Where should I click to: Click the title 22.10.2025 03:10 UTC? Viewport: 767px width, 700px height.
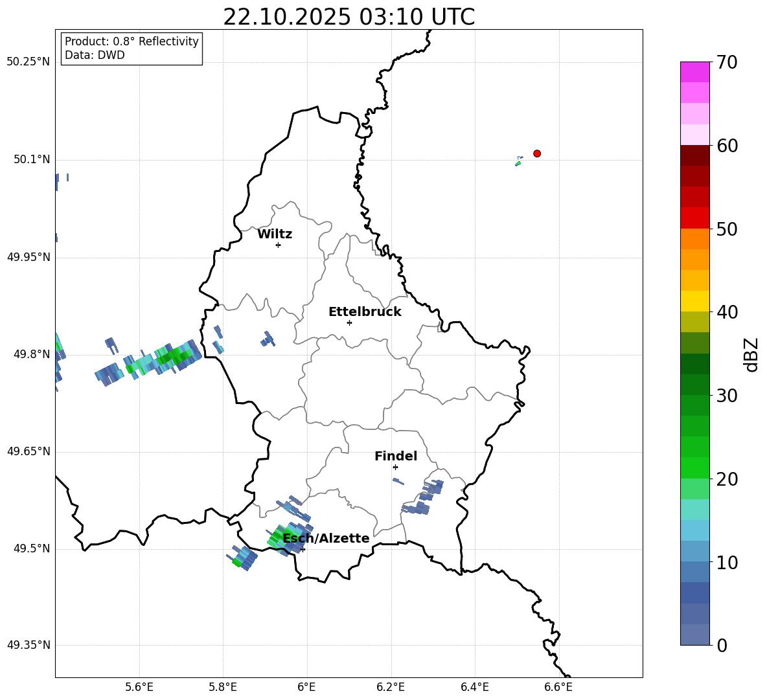349,17
